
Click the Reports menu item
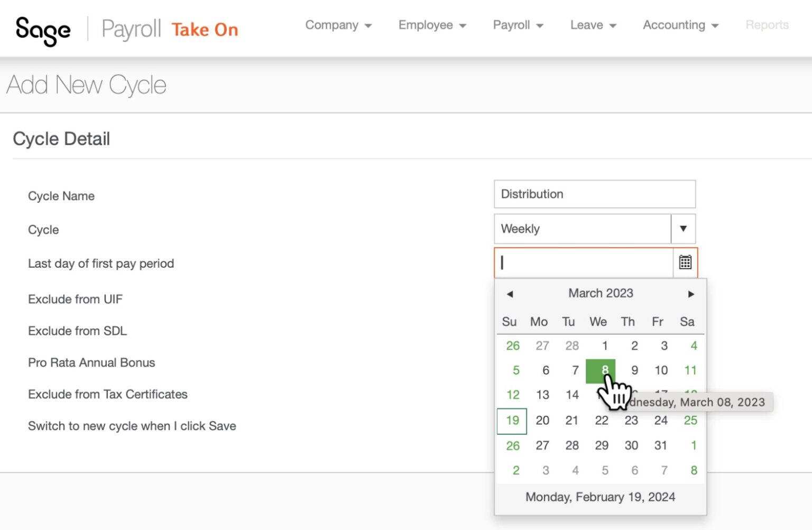[x=767, y=25]
